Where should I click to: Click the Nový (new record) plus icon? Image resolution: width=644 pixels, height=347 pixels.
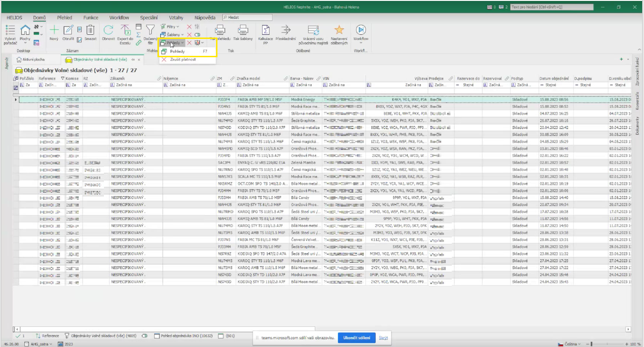pyautogui.click(x=54, y=30)
